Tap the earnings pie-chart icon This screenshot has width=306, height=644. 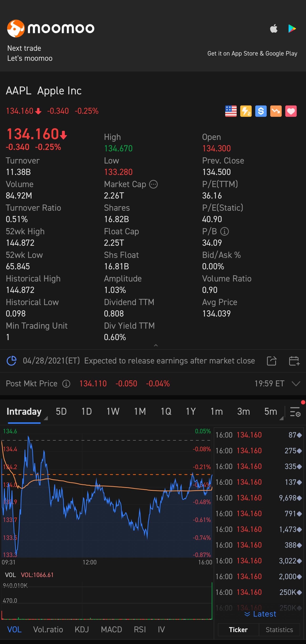[11, 361]
